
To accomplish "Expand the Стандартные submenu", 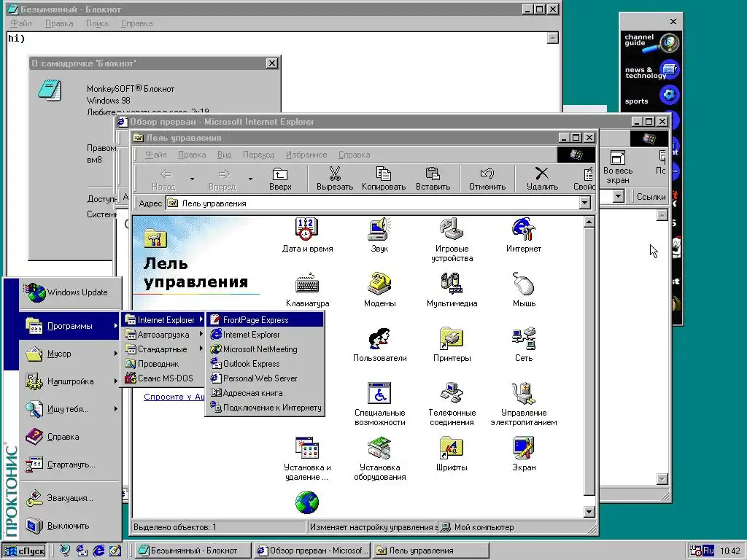I will coord(163,349).
